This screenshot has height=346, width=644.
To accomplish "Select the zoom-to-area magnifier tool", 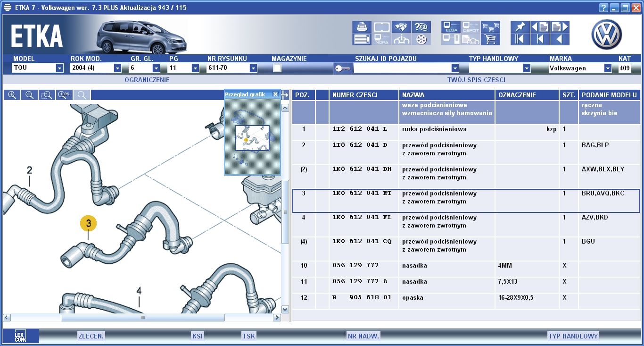I will coord(47,95).
